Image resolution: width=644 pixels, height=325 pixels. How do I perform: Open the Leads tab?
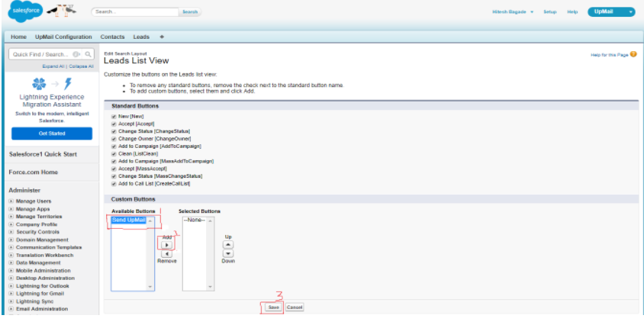141,37
